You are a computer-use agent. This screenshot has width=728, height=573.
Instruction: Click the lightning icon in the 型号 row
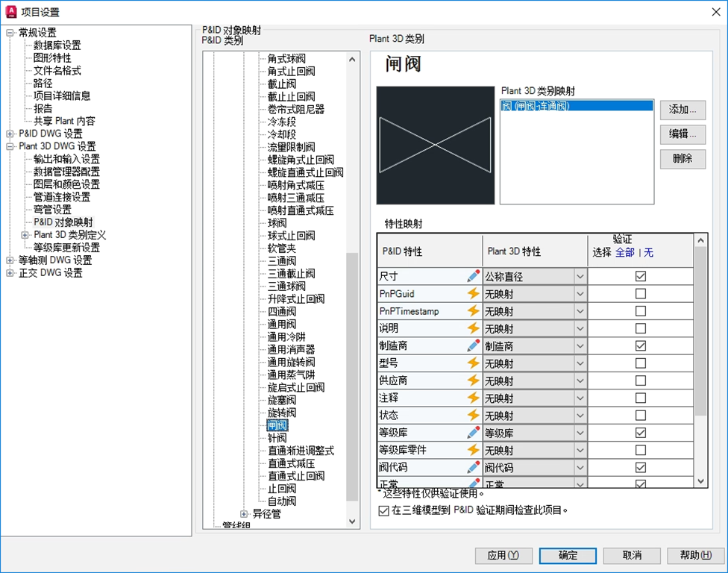(473, 363)
